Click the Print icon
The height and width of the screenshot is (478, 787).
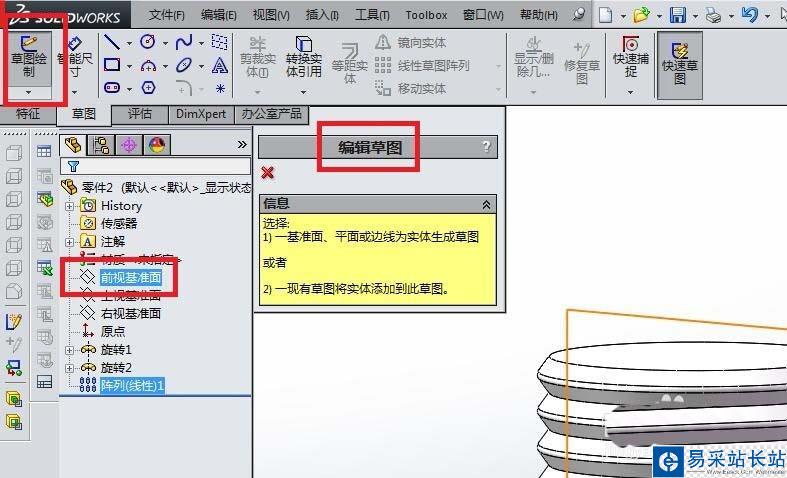[713, 16]
